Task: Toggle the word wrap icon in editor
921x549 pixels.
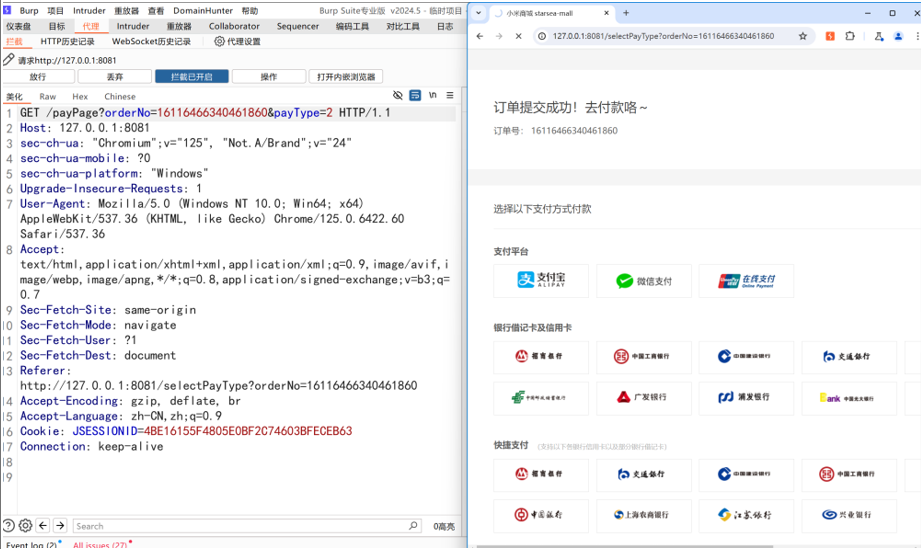Action: [x=415, y=95]
